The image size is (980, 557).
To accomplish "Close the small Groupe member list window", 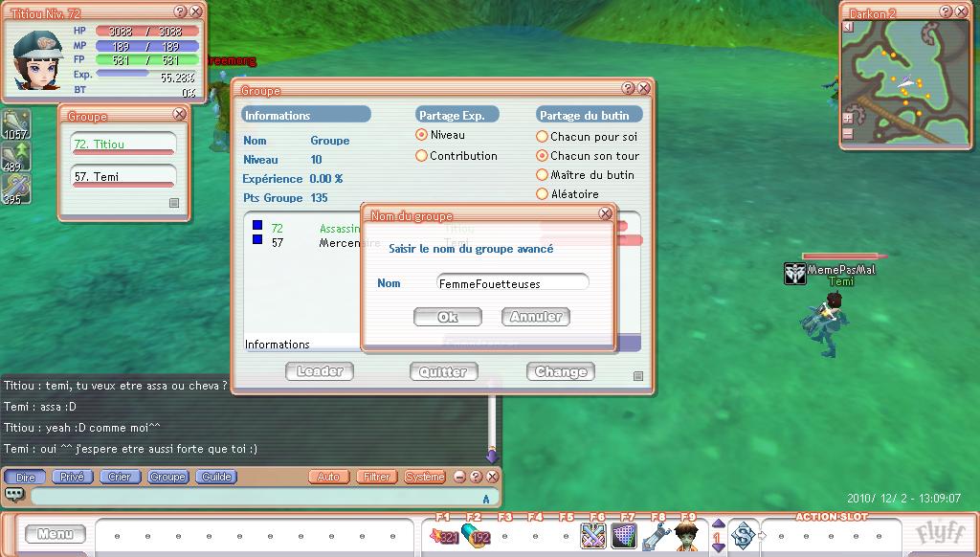I will pyautogui.click(x=179, y=114).
